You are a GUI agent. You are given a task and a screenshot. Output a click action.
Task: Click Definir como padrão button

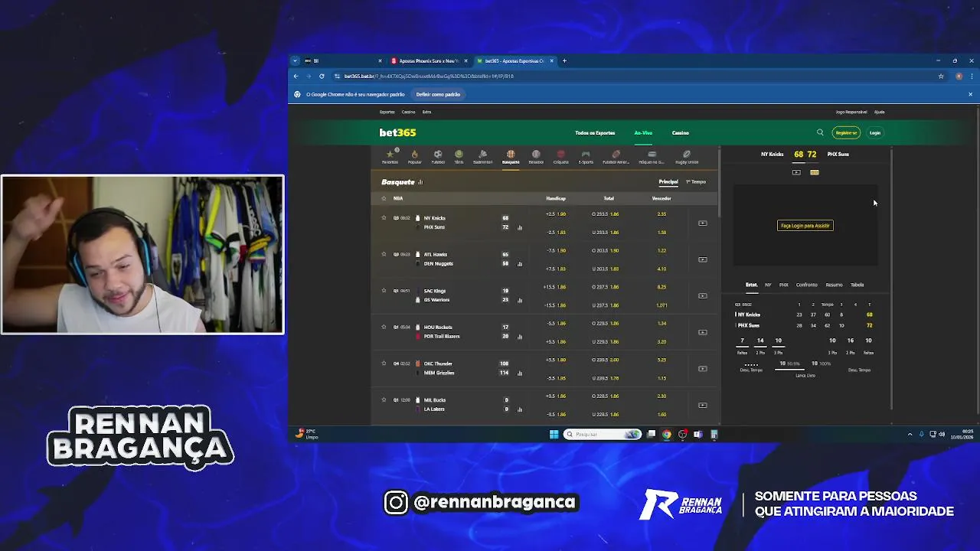[438, 94]
